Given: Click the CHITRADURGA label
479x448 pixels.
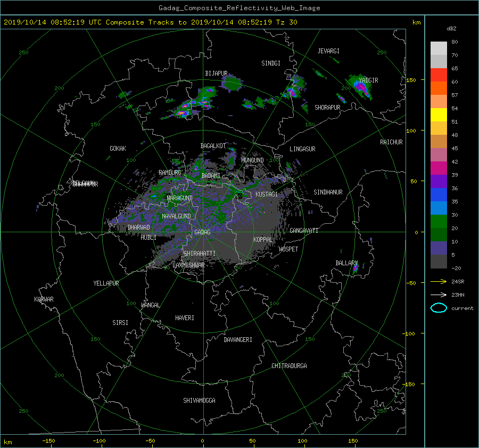Looking at the screenshot, I should tap(290, 366).
